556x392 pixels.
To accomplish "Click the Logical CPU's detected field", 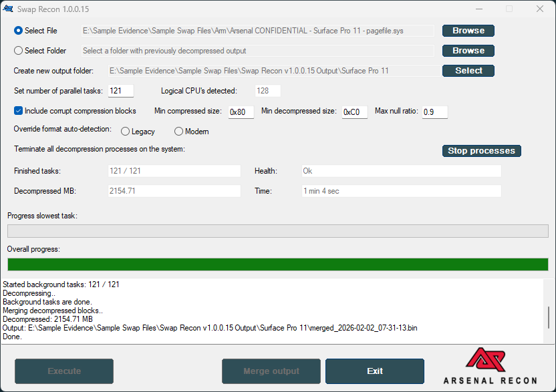I will click(268, 91).
